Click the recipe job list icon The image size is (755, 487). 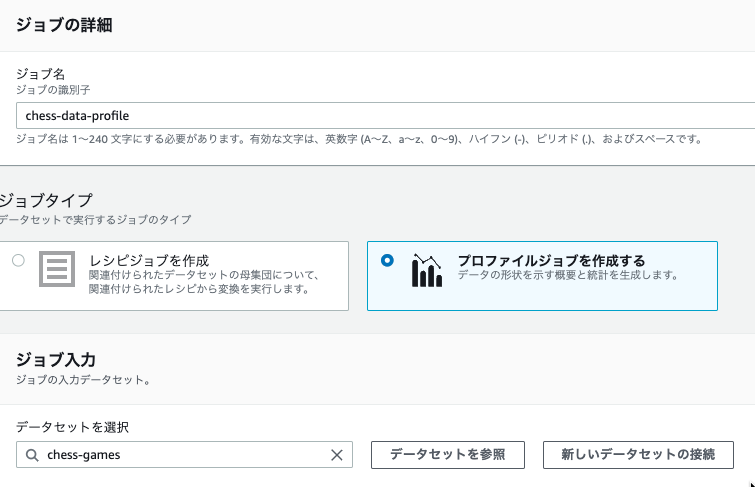coord(57,269)
